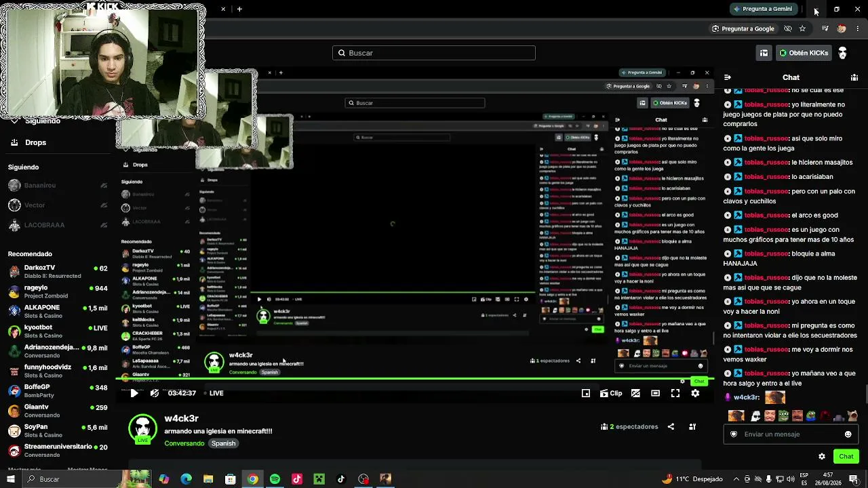The width and height of the screenshot is (868, 488).
Task: Open the Kick gifts box icon
Action: [x=764, y=53]
